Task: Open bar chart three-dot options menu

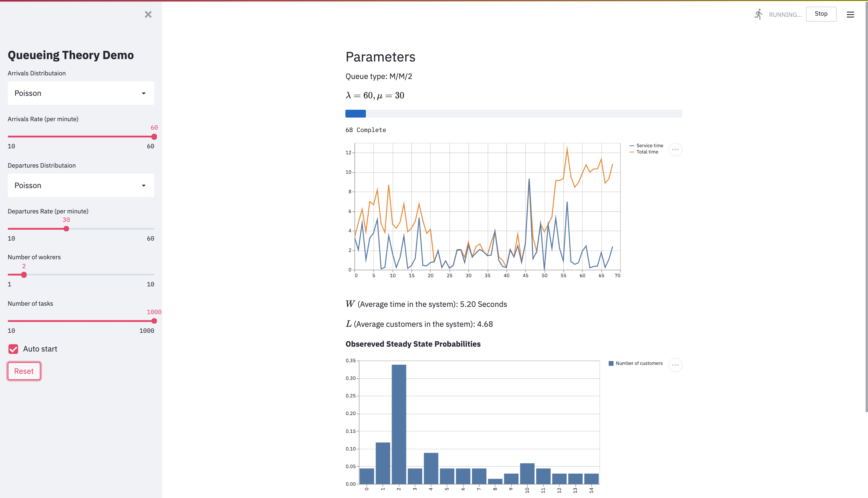Action: 675,365
